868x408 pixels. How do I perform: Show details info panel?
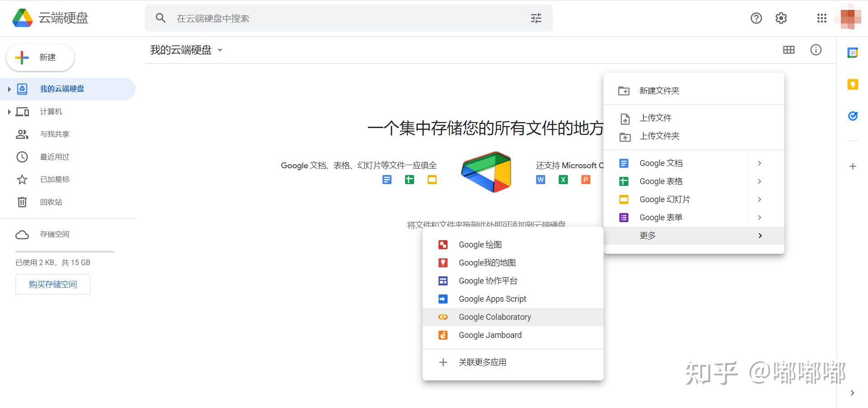(x=816, y=50)
